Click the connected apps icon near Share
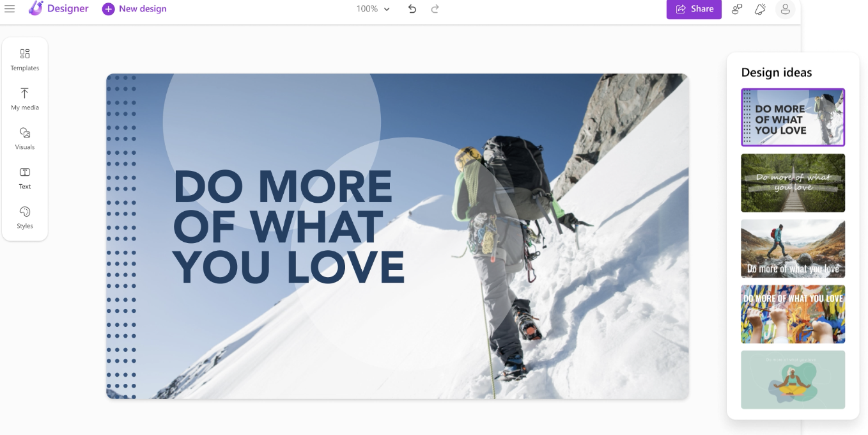Viewport: 868px width, 435px height. tap(736, 9)
